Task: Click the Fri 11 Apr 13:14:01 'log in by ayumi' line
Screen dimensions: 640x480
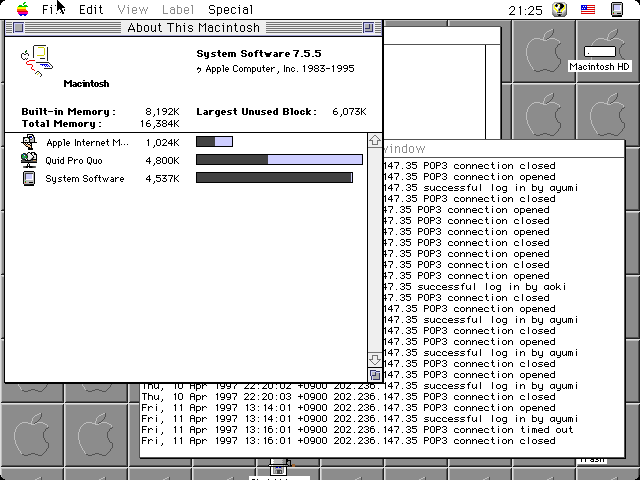Action: [360, 418]
